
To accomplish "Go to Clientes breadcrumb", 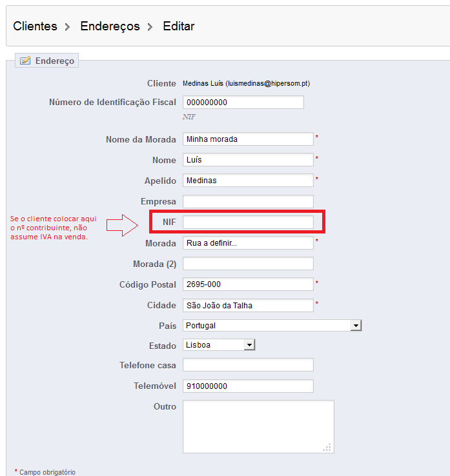I will tap(35, 26).
